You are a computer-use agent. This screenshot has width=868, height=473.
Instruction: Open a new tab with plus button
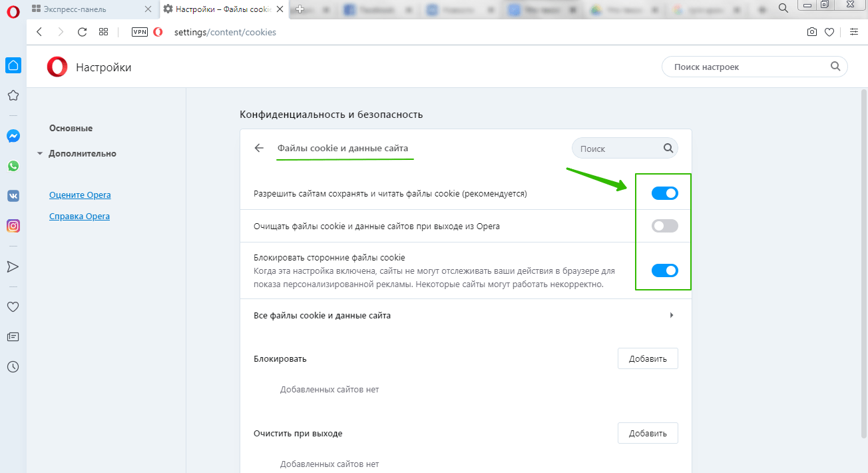300,9
